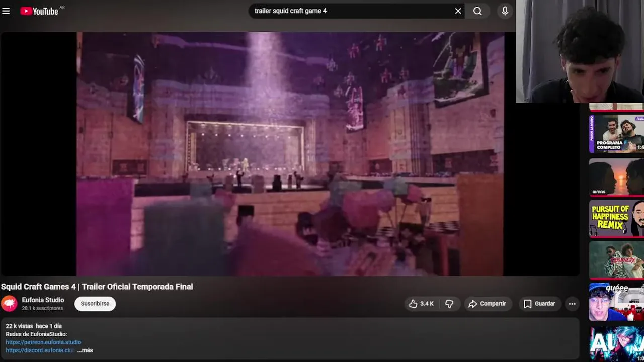Click the 'Redes de EufoniaStudio:' description line
The height and width of the screenshot is (362, 644).
point(36,334)
